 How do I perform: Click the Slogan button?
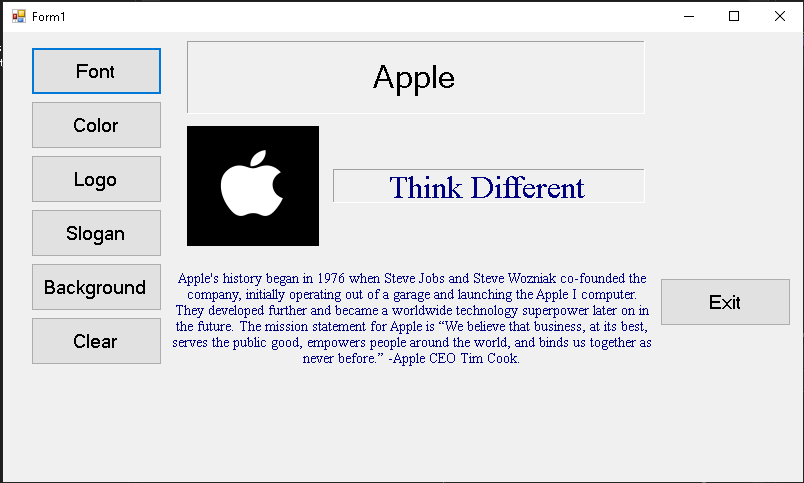(x=96, y=233)
